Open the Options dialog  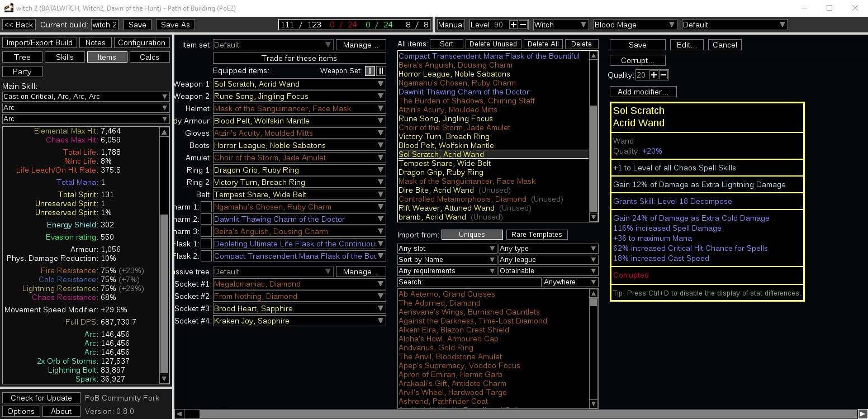click(x=21, y=411)
